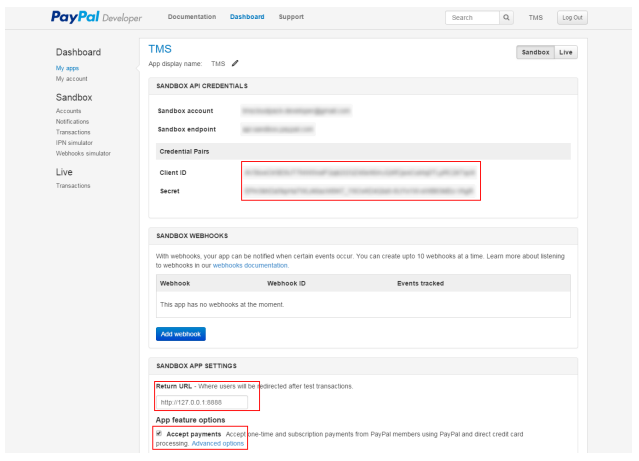
Task: Open Sandbox Accounts in sidebar
Action: [69, 111]
